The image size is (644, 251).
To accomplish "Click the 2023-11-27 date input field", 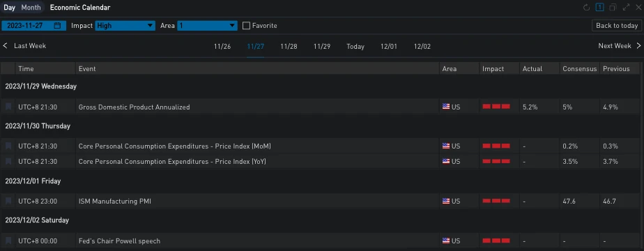I will [x=33, y=26].
